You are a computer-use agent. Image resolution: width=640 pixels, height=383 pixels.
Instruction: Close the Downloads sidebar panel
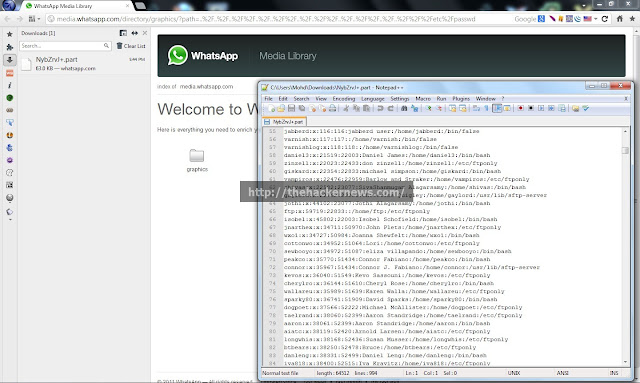coord(145,33)
